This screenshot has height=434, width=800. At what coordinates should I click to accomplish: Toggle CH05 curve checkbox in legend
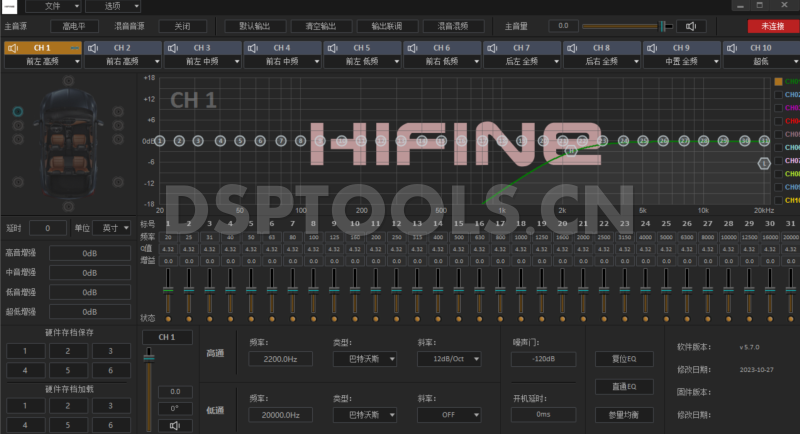click(x=778, y=135)
